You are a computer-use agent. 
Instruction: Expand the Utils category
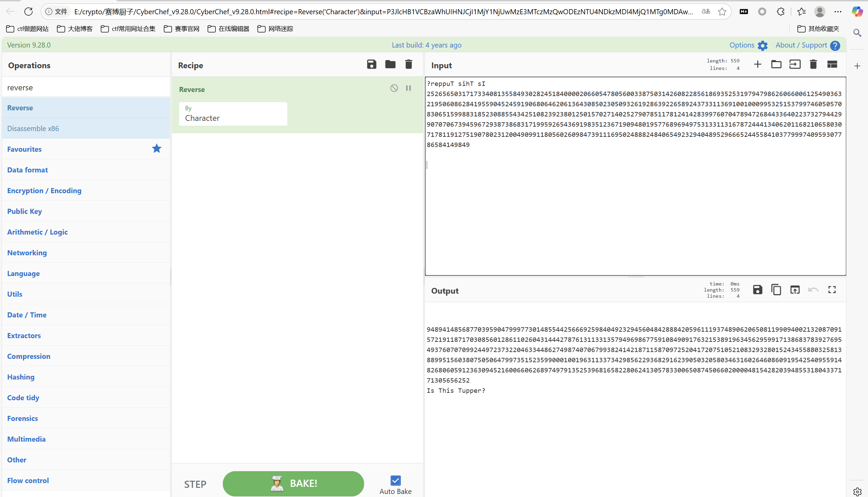(x=86, y=294)
